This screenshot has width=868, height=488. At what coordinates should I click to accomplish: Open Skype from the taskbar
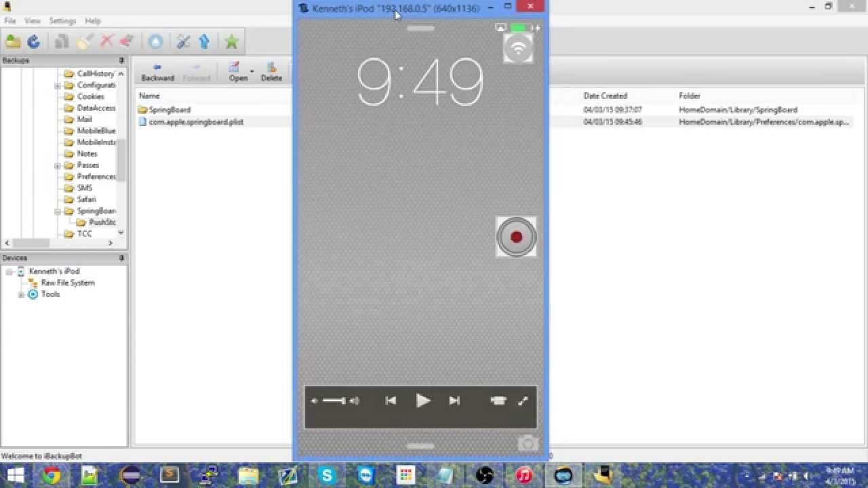click(327, 476)
